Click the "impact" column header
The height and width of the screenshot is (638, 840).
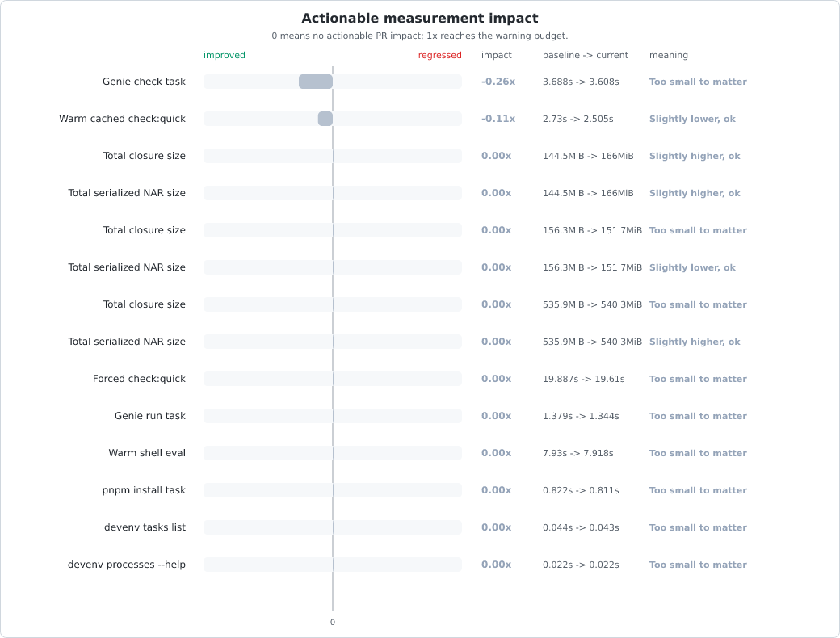497,55
